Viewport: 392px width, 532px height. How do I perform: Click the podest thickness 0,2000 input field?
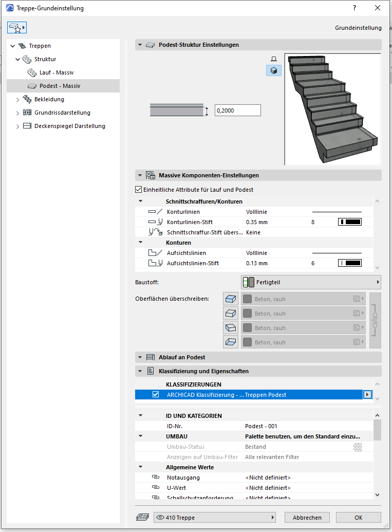click(237, 110)
